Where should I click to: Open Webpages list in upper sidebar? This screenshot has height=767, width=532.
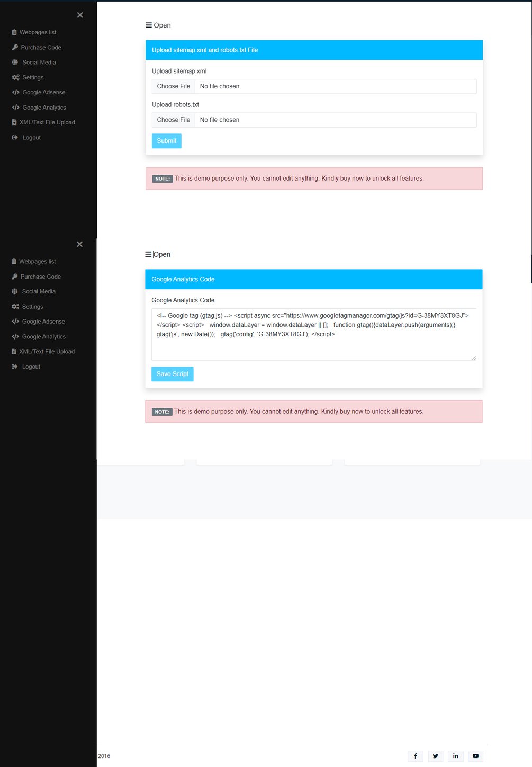pyautogui.click(x=38, y=32)
